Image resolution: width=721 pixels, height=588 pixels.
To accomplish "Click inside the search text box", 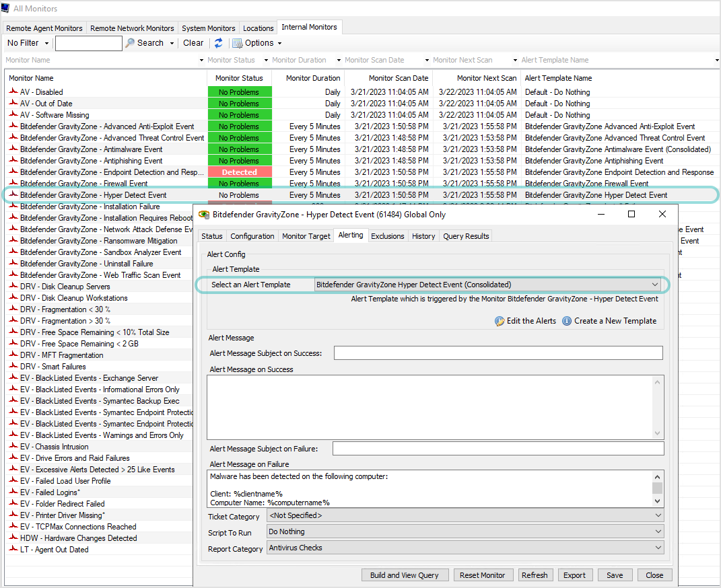I will pyautogui.click(x=88, y=42).
